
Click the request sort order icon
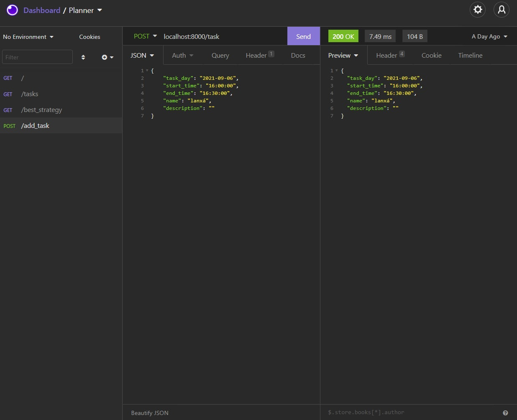click(83, 57)
